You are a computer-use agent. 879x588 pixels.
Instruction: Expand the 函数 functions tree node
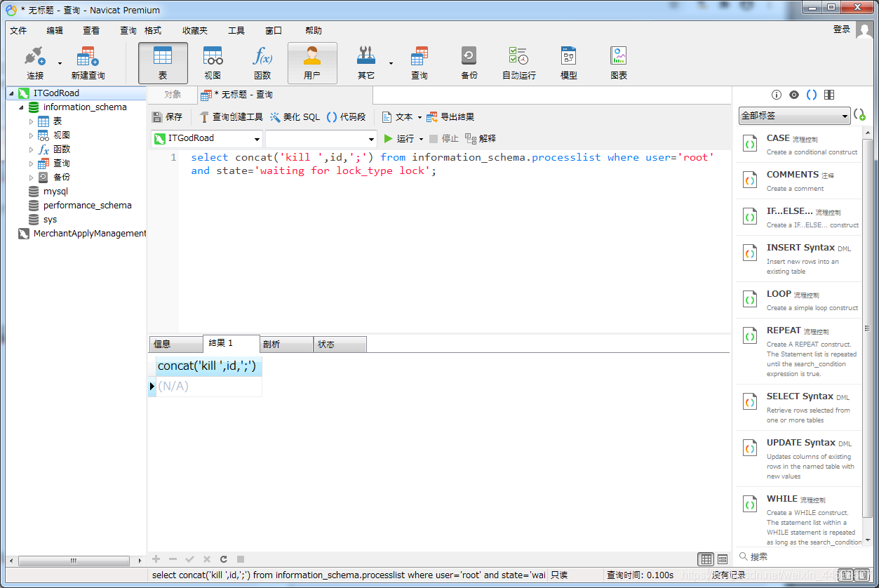(31, 149)
